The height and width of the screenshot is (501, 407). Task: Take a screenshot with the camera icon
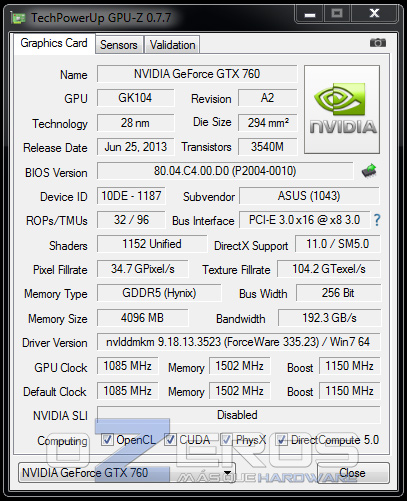378,43
